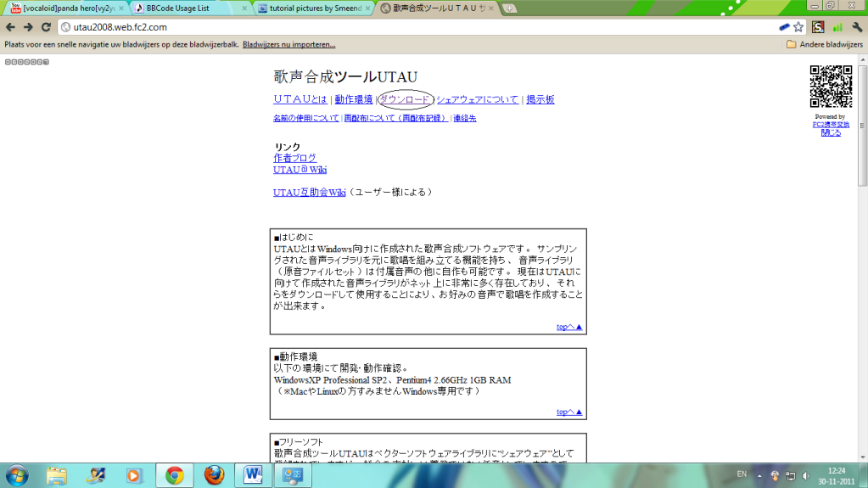Screen dimensions: 868x488
Task: Open the 作者ブログ link
Action: [x=294, y=158]
